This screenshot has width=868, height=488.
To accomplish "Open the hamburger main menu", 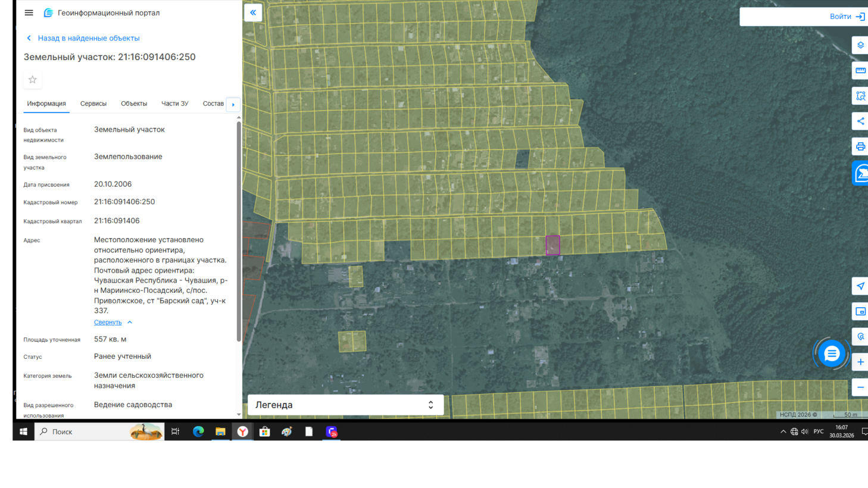I will 29,12.
